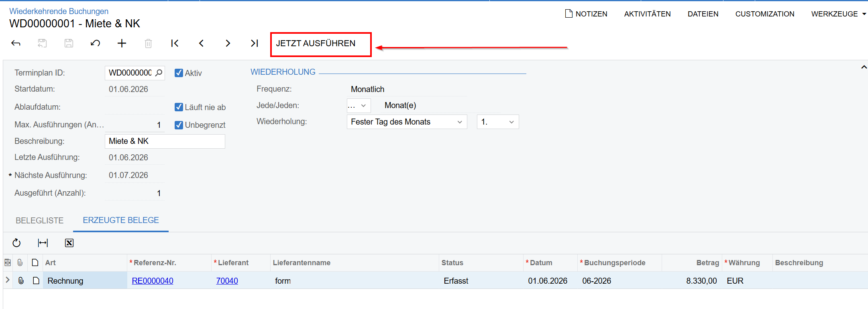
Task: Toggle the Läuft nie ab checkbox
Action: tap(179, 107)
